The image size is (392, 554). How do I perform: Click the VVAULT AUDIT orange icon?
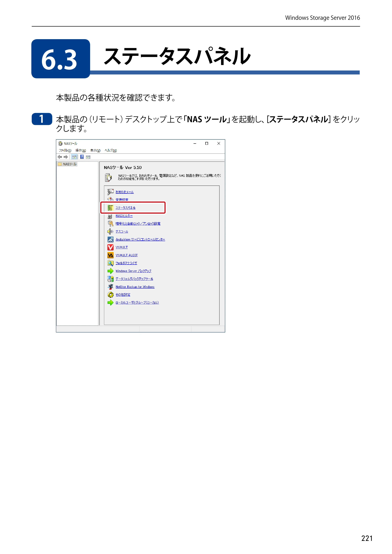click(110, 255)
